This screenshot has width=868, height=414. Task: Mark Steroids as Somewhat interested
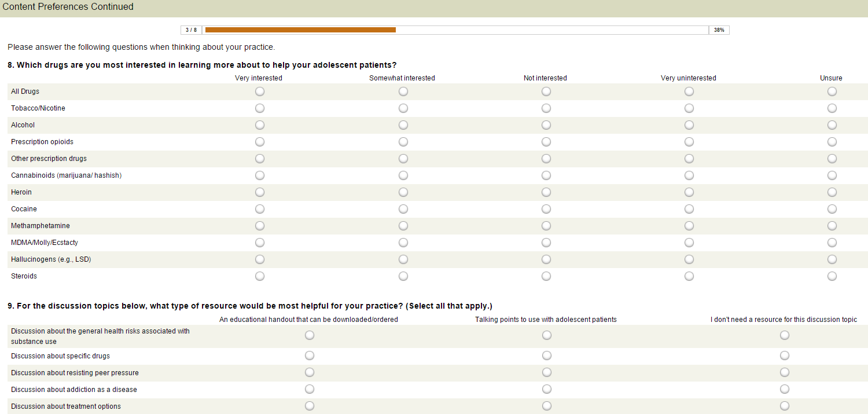pos(403,276)
